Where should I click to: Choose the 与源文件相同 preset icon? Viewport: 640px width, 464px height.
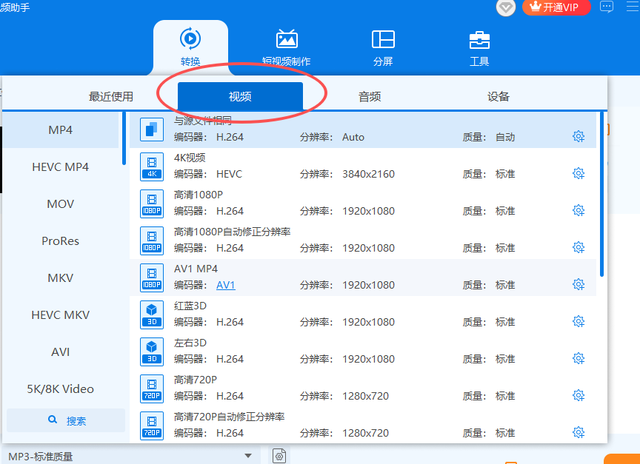click(152, 130)
